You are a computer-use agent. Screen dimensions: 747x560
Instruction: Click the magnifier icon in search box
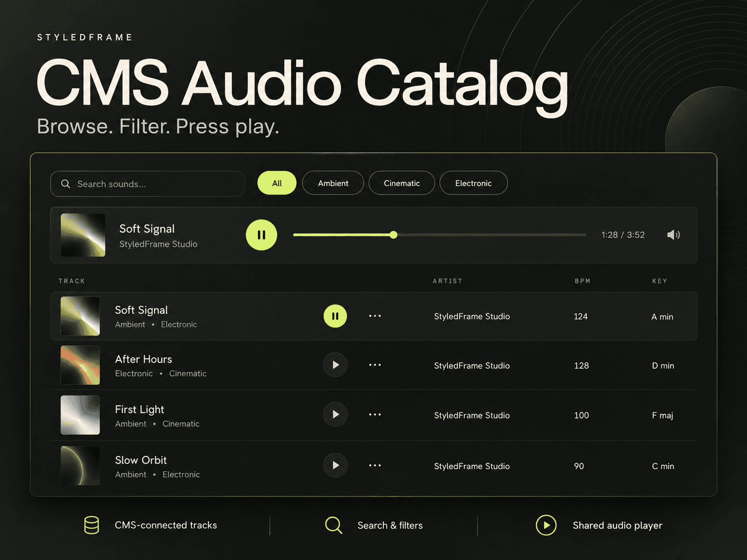tap(66, 184)
